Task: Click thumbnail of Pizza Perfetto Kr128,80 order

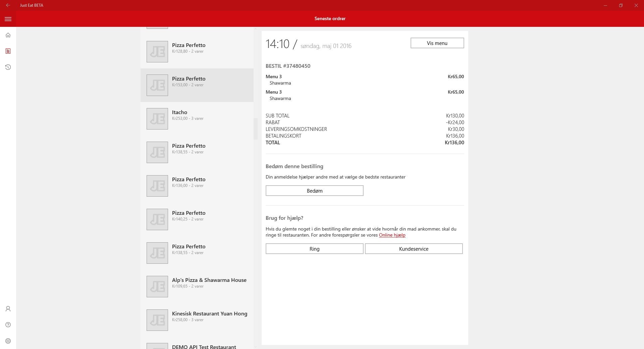Action: 157,52
